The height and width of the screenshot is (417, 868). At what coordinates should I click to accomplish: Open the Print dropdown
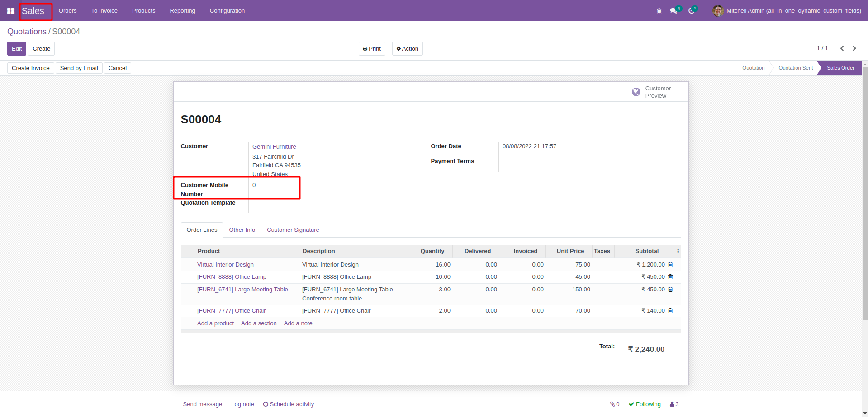[372, 49]
